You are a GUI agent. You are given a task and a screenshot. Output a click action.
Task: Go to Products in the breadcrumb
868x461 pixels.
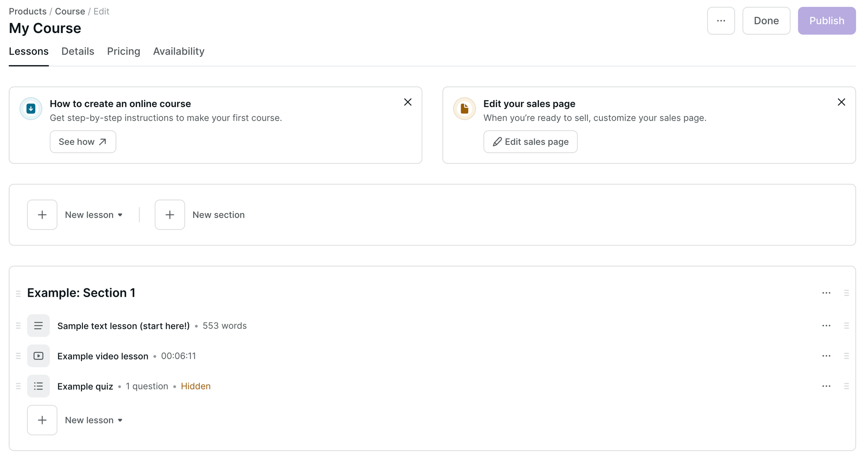(28, 11)
